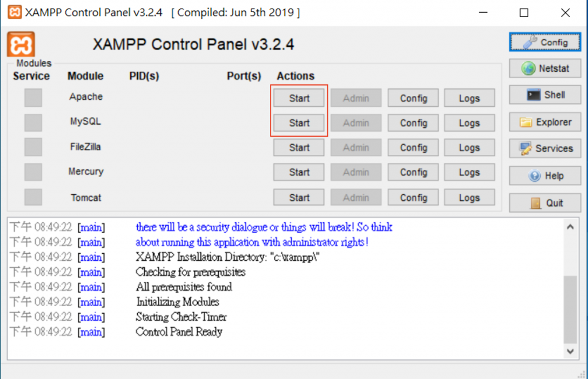Click the XAMPP title bar icon
The height and width of the screenshot is (379, 588).
14,12
